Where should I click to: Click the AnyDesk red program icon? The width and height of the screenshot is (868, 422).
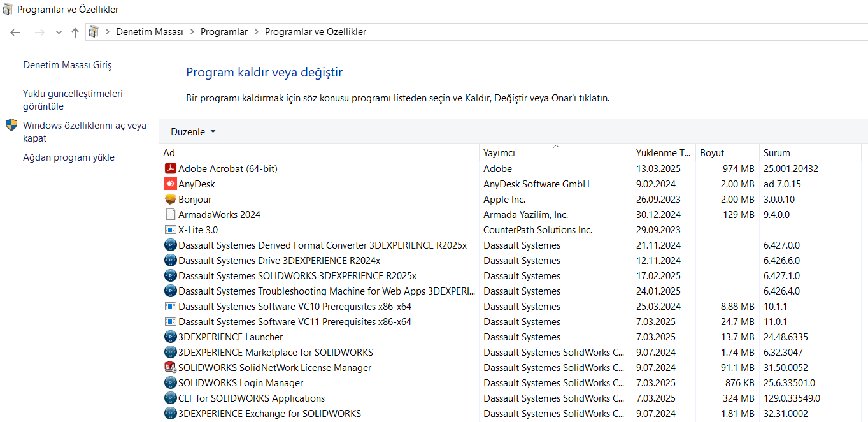tap(170, 184)
